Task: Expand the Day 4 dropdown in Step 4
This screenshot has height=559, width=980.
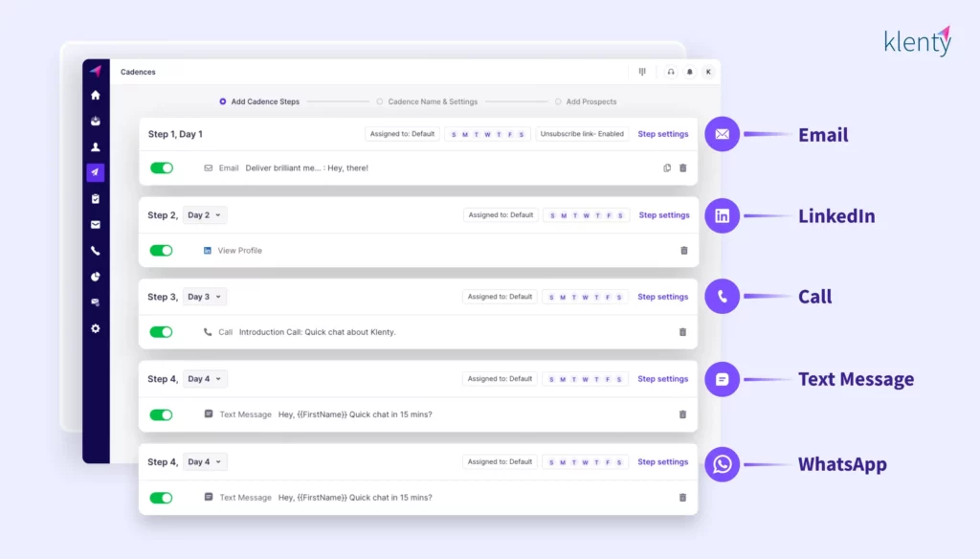Action: click(204, 378)
